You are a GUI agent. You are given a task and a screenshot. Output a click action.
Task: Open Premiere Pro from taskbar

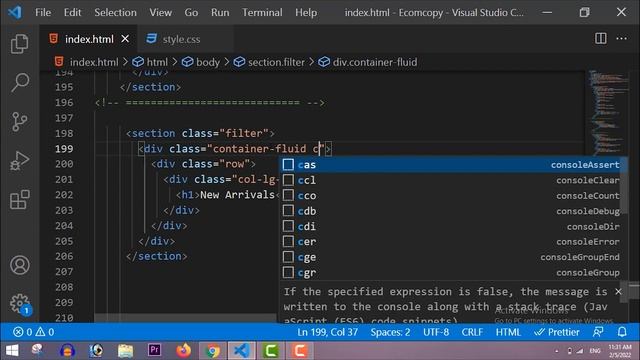click(154, 350)
